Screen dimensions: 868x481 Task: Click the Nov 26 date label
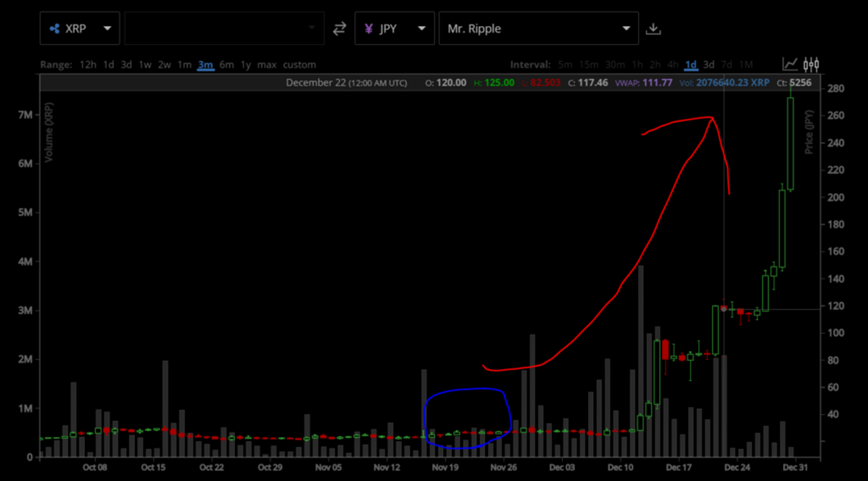click(503, 467)
